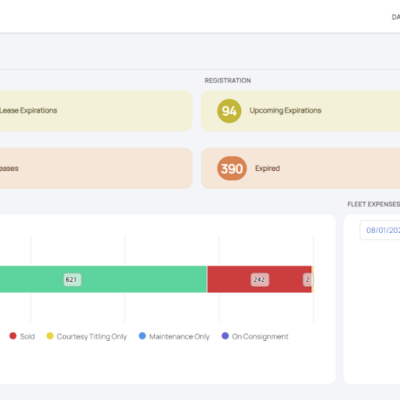The image size is (400, 400).
Task: Click the Fleet Expenses date field 08/01
Action: pos(380,230)
